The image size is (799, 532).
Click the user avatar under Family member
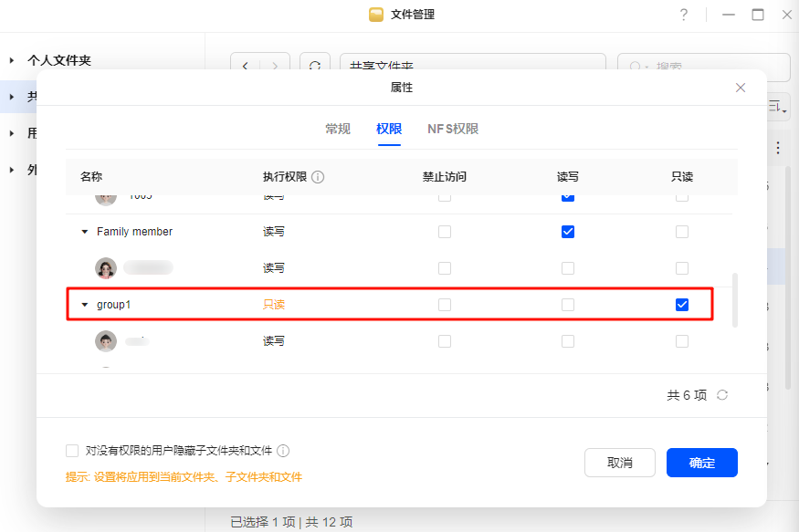[106, 268]
